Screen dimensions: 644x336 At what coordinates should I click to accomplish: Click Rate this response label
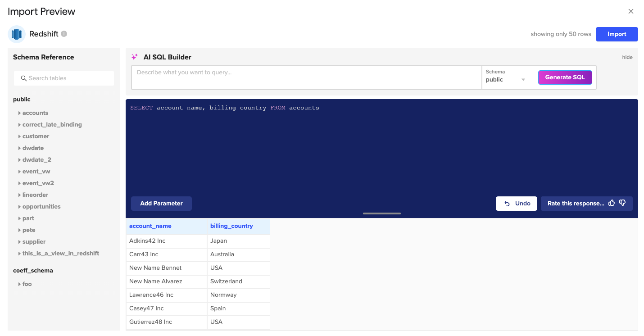tap(576, 204)
